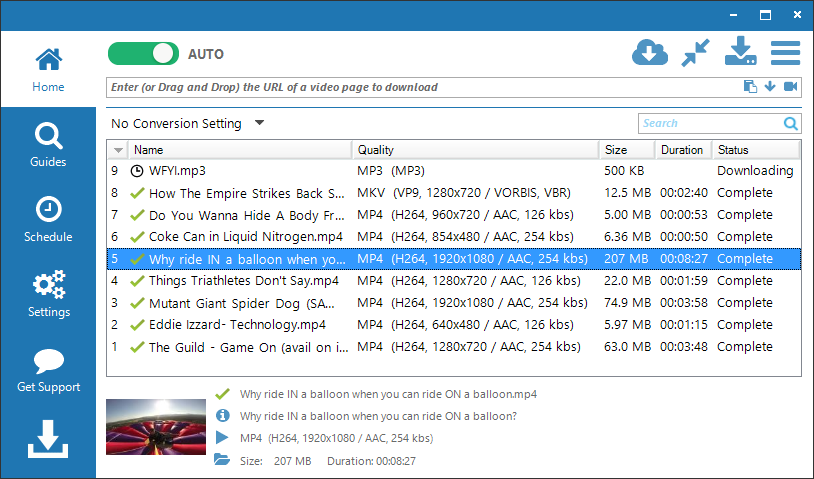
Task: Select How The Empire Strikes Back S... row
Action: (454, 193)
